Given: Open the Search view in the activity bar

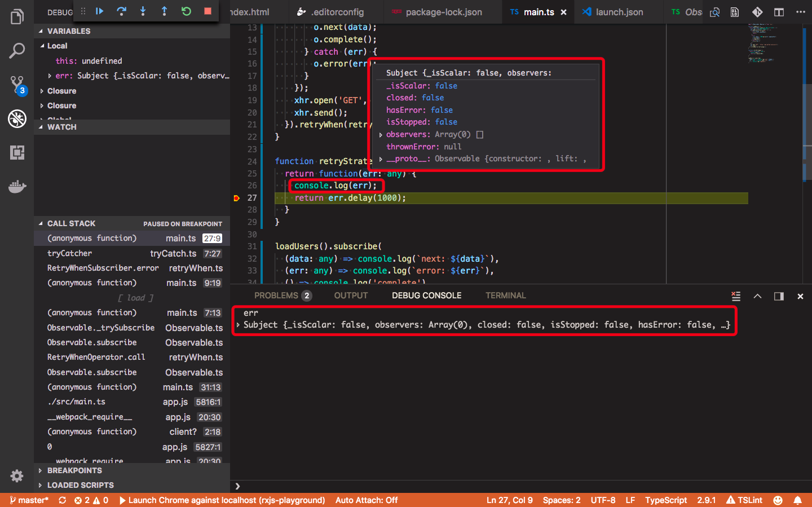Looking at the screenshot, I should (x=17, y=50).
